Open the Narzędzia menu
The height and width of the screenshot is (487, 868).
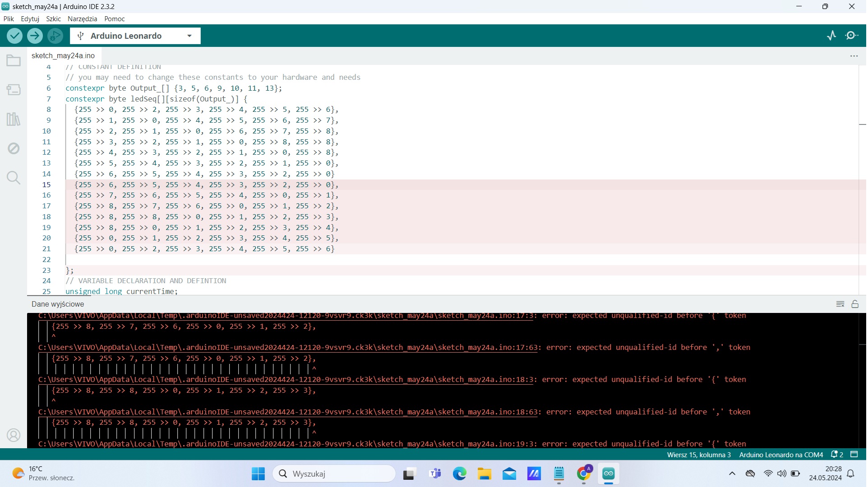tap(83, 19)
